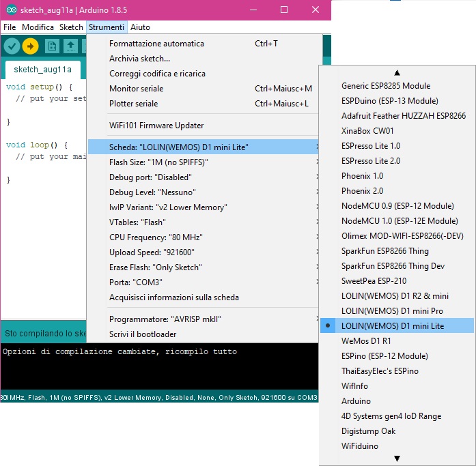The height and width of the screenshot is (466, 476).
Task: Select checked LOLIN(WEMOS) D1 mini Lite board
Action: (397, 326)
